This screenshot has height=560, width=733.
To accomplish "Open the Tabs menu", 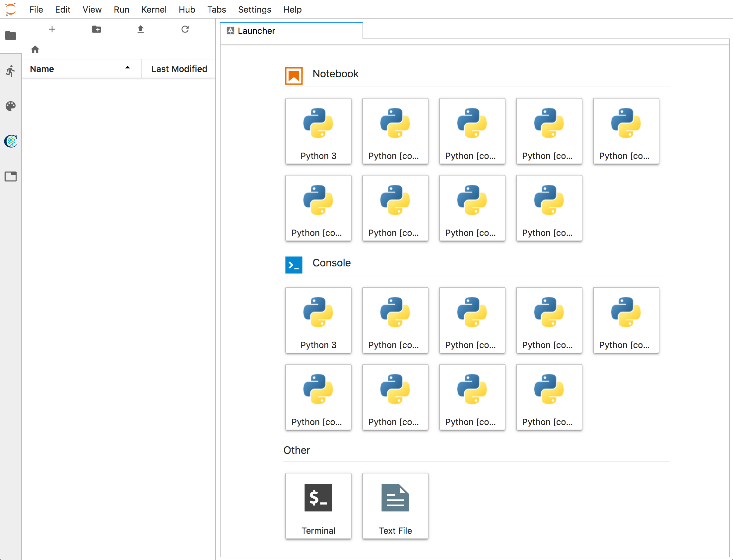I will coord(217,9).
